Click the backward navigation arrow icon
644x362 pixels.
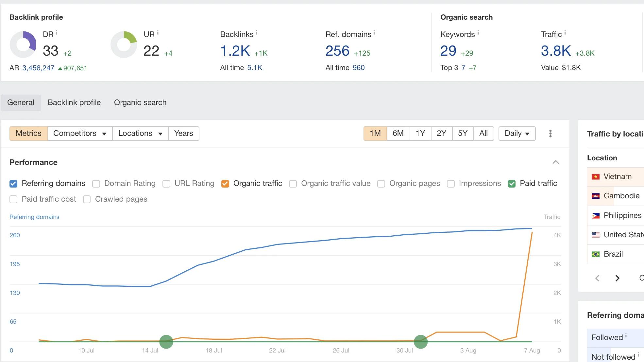click(x=597, y=277)
